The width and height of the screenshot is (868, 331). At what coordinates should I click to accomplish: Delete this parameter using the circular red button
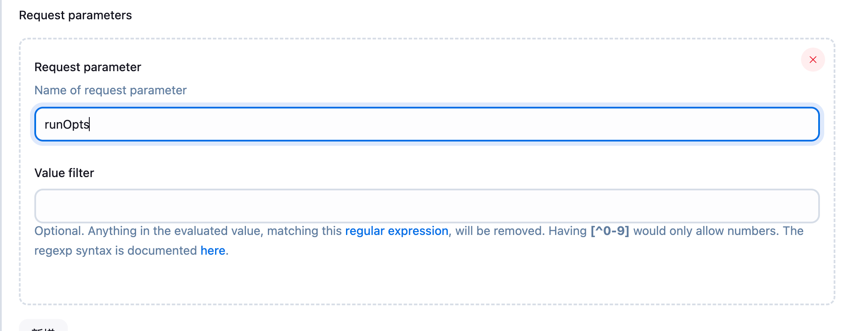813,60
